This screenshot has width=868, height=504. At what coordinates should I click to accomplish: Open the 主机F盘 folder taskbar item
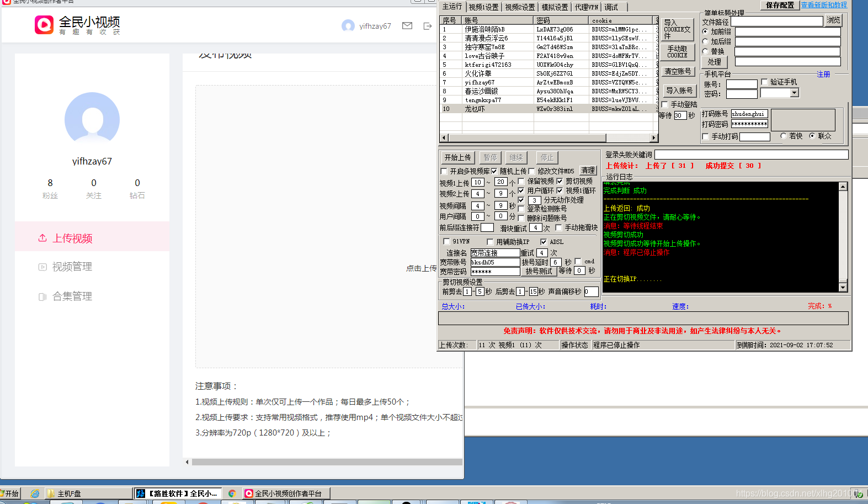88,494
